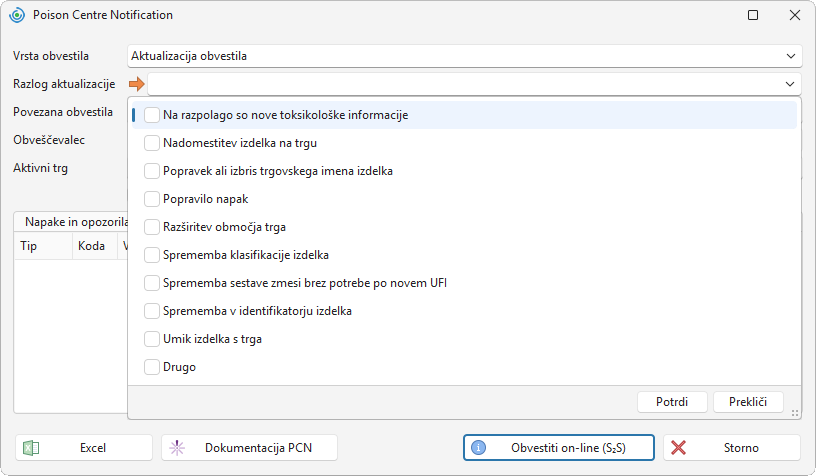Tick 'Sprememba klasifikacije izdelka' checkbox
Viewport: 816px width, 476px height.
[152, 255]
